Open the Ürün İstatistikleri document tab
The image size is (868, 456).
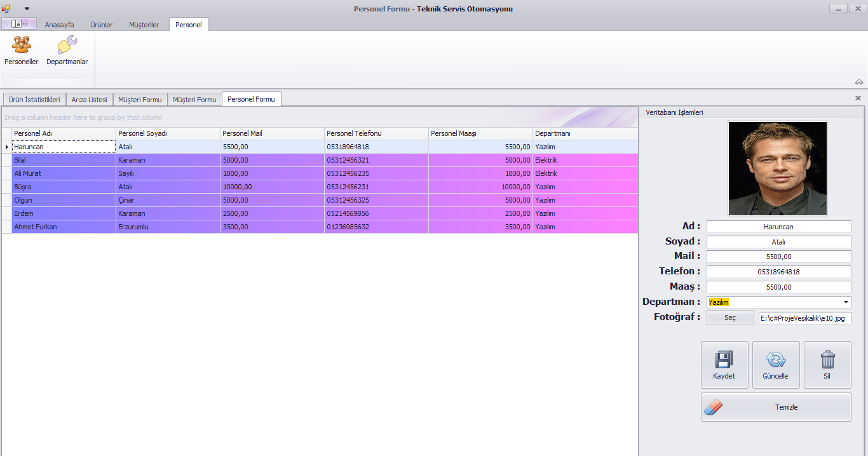pos(34,100)
